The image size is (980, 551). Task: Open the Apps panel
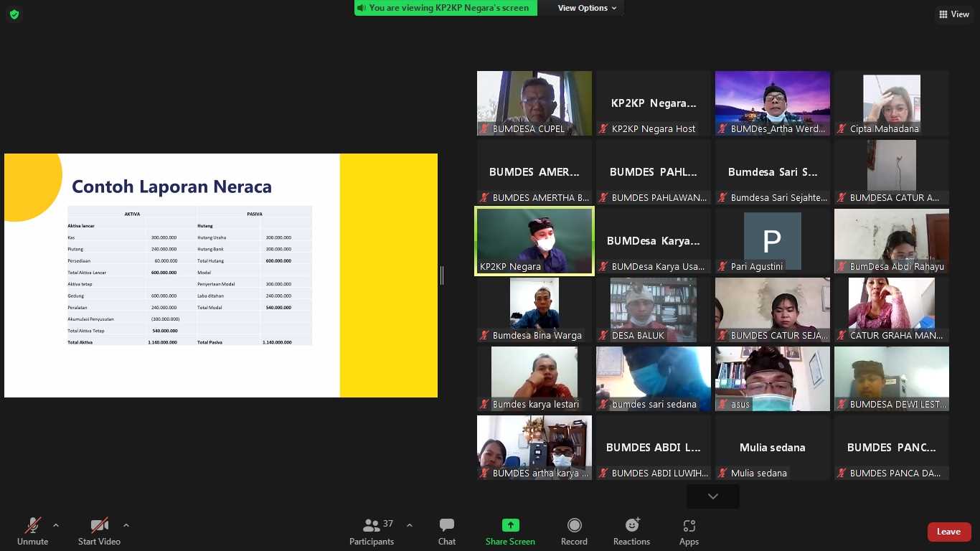coord(689,532)
